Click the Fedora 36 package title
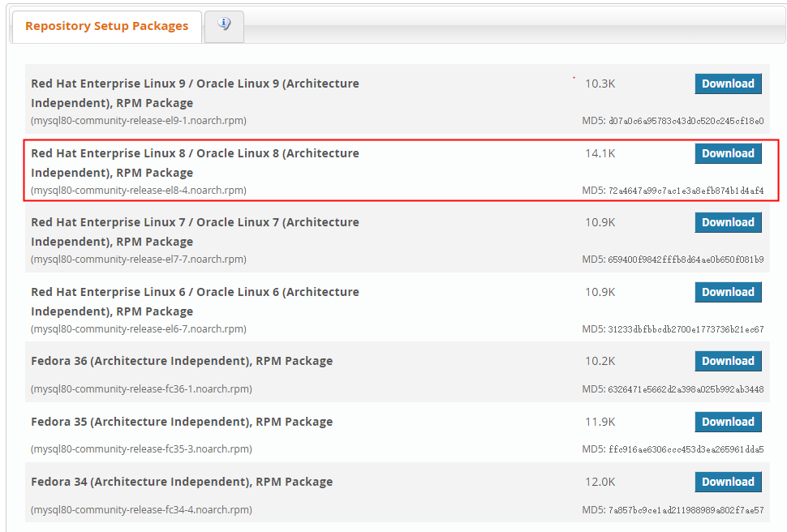The height and width of the screenshot is (532, 787). click(182, 361)
